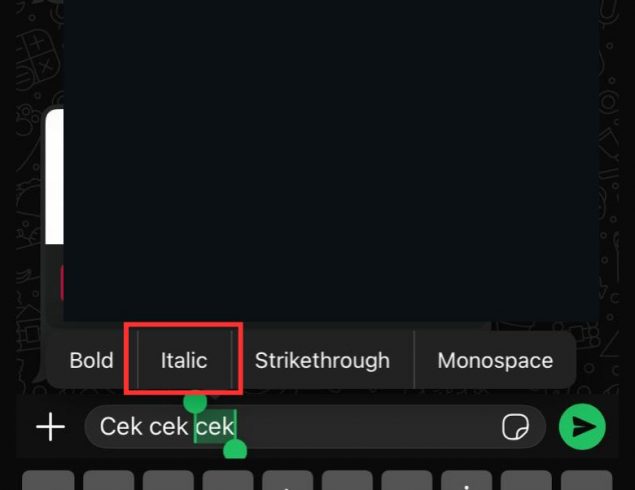
Task: Apply Monospace style to the selection
Action: click(x=495, y=360)
